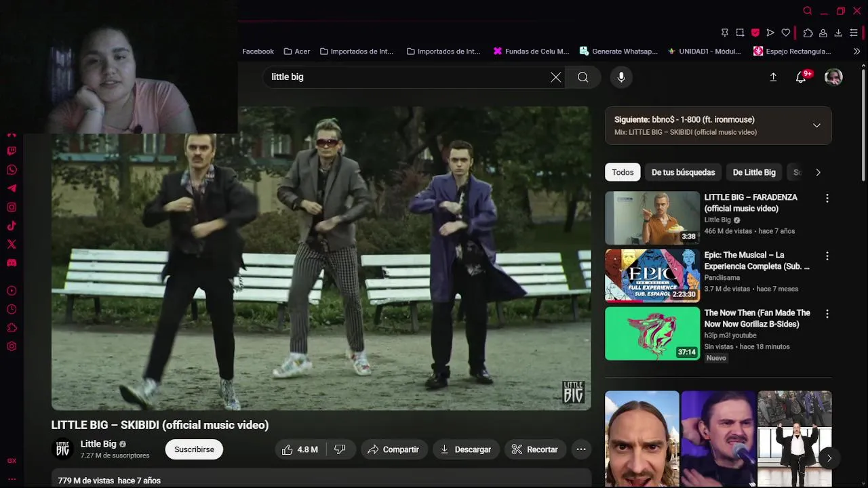Clear the YouTube search box with X
Image resolution: width=868 pixels, height=488 pixels.
point(556,77)
